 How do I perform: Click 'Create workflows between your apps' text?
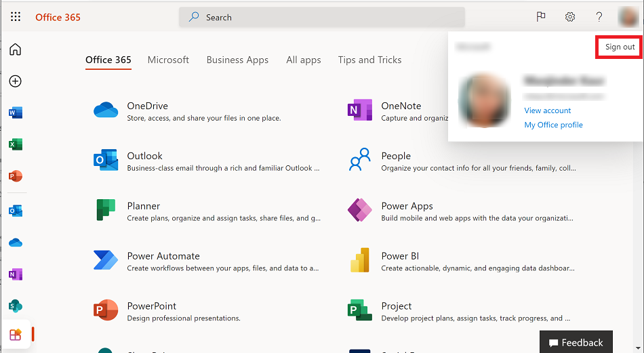coord(223,268)
